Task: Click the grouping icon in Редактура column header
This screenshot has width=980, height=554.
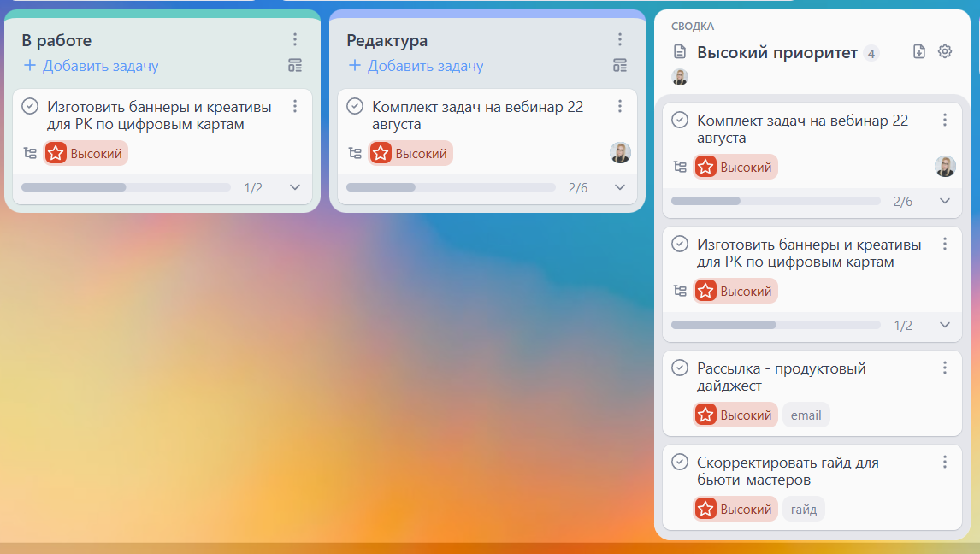Action: point(620,66)
